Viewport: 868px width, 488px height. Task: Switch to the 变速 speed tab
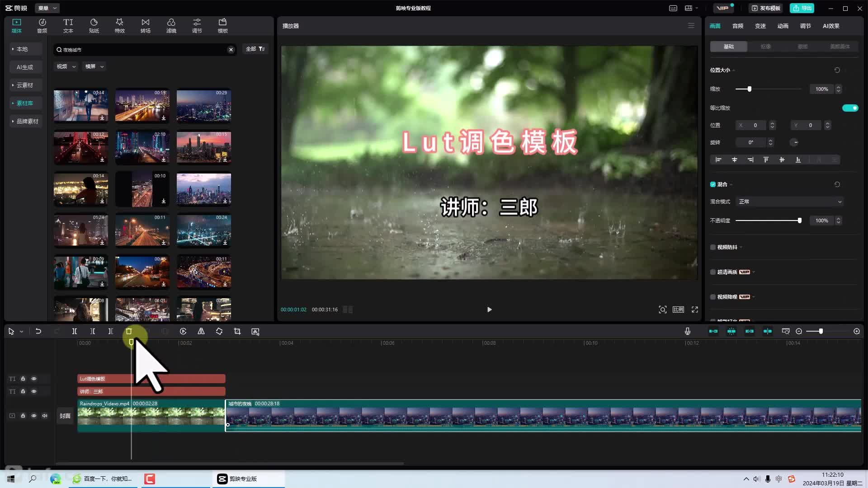[760, 26]
